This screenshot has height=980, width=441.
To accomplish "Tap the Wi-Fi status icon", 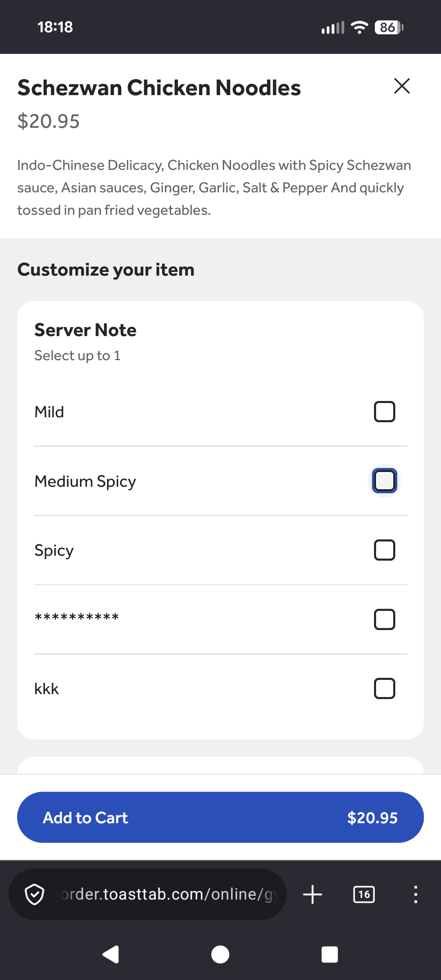I will (x=359, y=27).
